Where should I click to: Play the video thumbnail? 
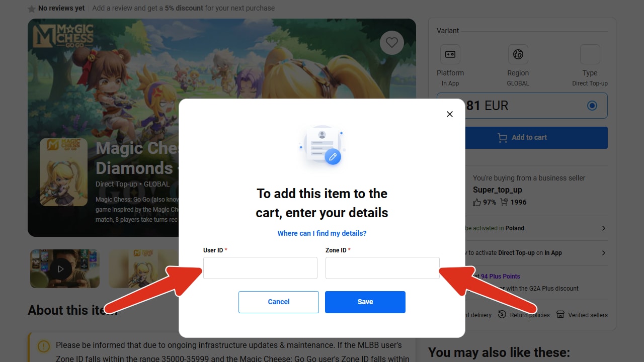point(60,269)
